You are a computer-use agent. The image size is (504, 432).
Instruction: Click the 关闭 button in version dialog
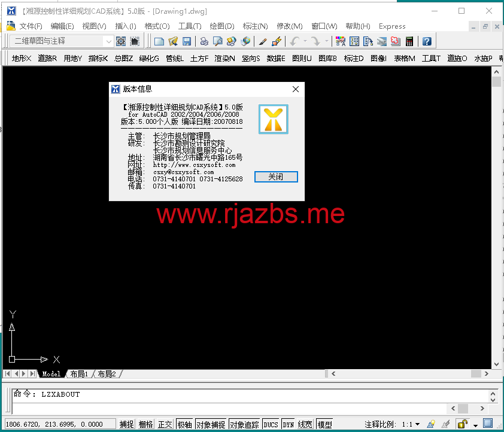[275, 177]
